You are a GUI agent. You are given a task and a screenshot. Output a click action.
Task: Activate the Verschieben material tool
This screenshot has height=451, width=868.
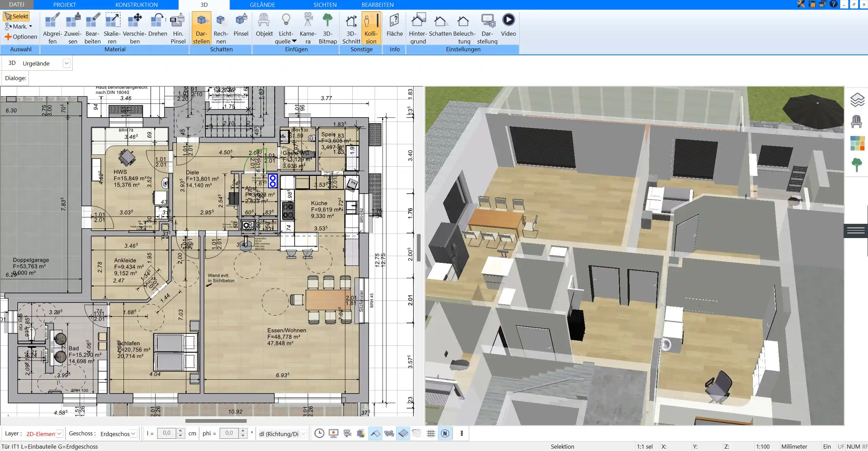click(x=134, y=28)
